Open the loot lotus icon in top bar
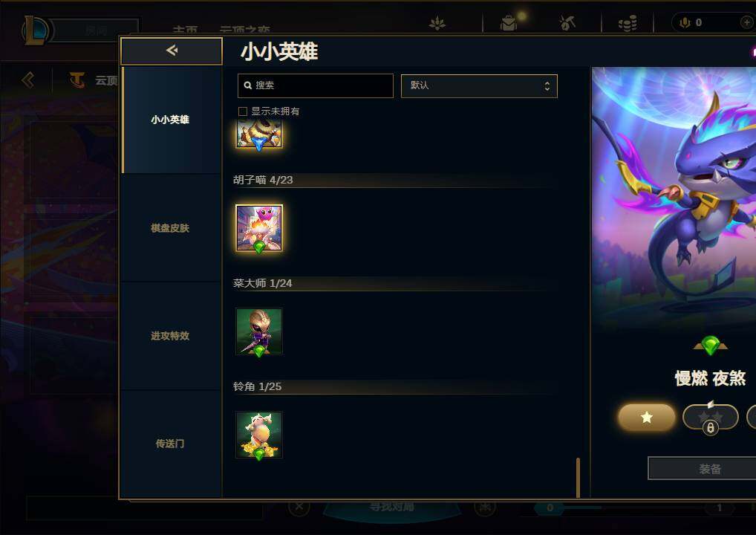756x535 pixels. 437,23
